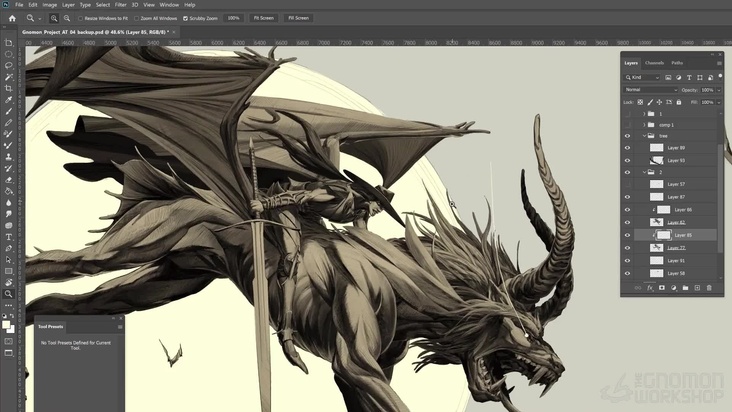
Task: Hide Layer 93 using its eye icon
Action: pos(627,161)
